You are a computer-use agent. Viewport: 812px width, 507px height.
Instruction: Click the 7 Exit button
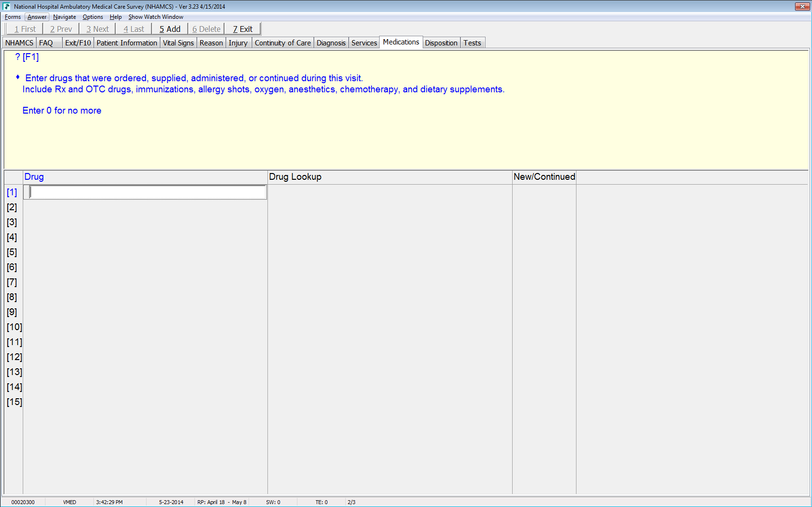[242, 29]
